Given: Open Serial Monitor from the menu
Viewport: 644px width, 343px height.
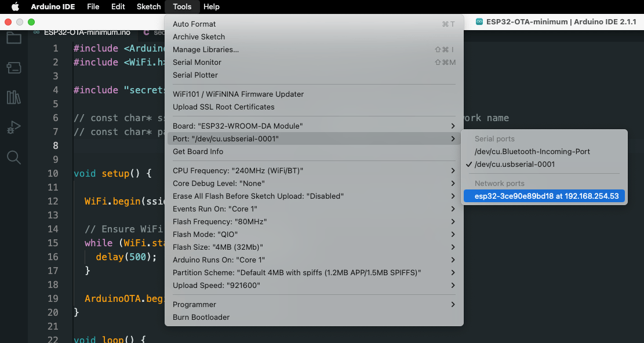Looking at the screenshot, I should 314,63.
